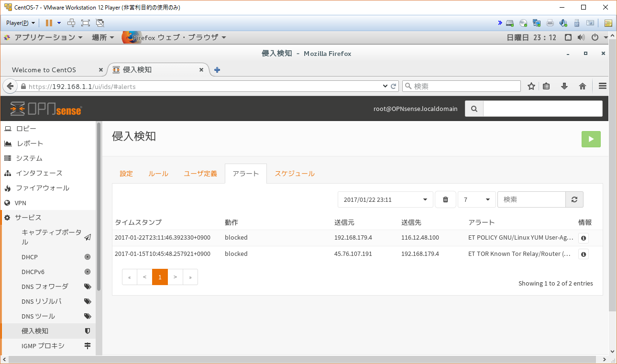Go to Firefox home with the home icon
The image size is (617, 364).
[582, 86]
